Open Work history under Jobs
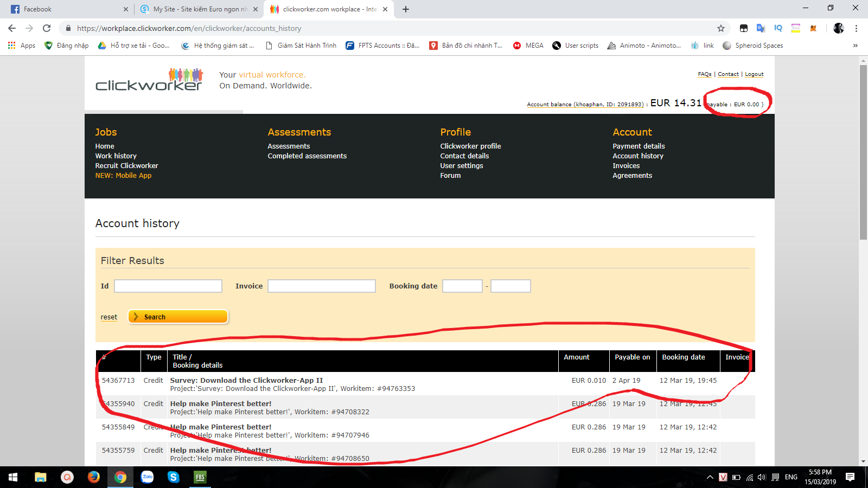 pyautogui.click(x=116, y=156)
